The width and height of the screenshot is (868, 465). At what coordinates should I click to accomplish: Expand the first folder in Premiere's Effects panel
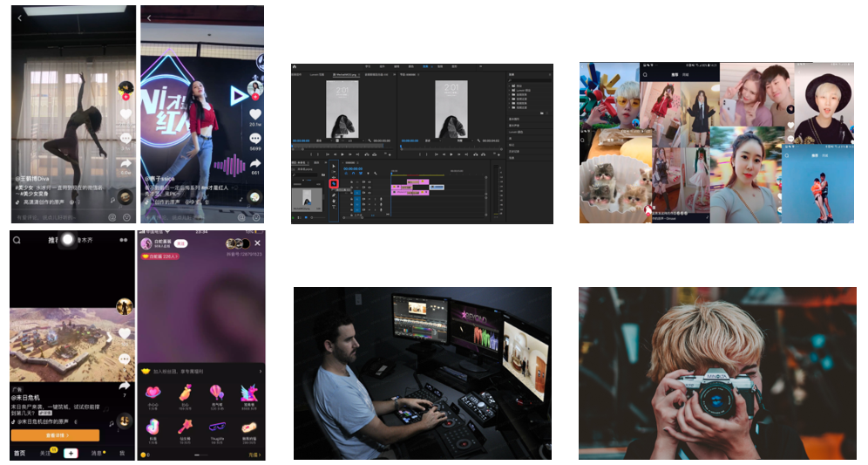tap(512, 85)
